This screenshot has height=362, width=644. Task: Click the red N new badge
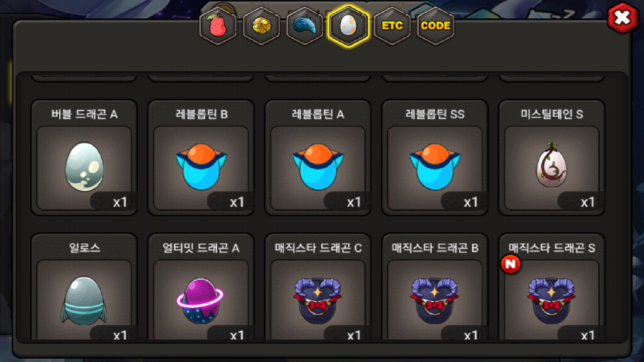click(x=511, y=264)
